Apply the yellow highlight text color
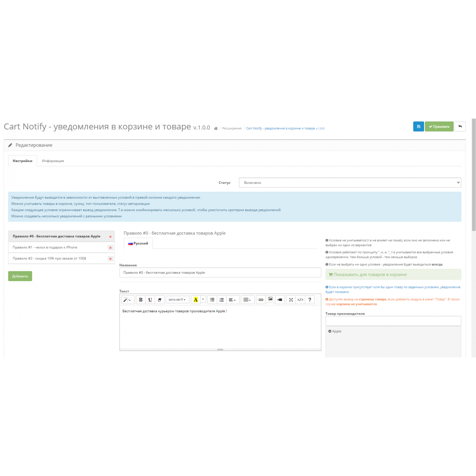The height and width of the screenshot is (476, 476). pyautogui.click(x=195, y=300)
